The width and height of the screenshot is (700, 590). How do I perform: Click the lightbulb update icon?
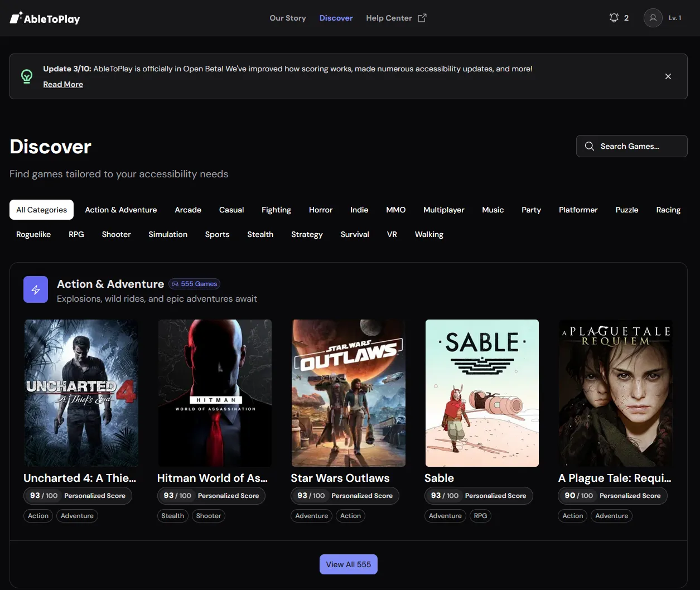pos(27,76)
